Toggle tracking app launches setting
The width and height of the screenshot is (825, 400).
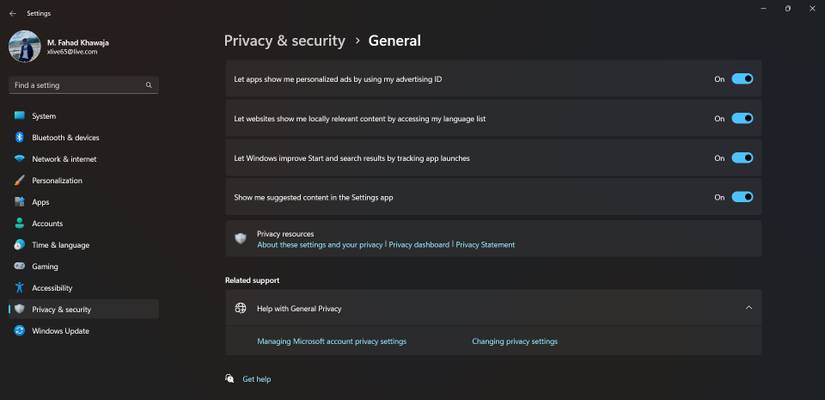point(742,158)
